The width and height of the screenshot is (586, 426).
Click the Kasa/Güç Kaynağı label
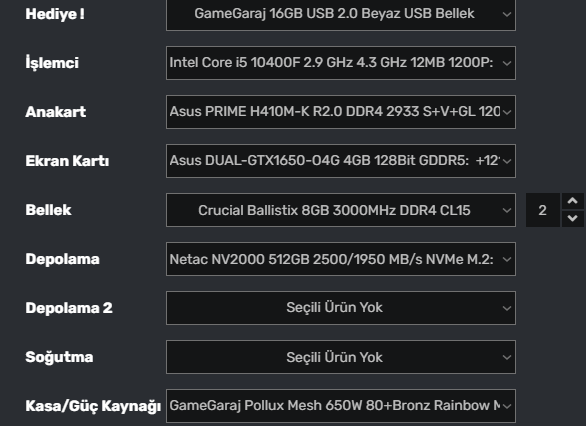93,406
